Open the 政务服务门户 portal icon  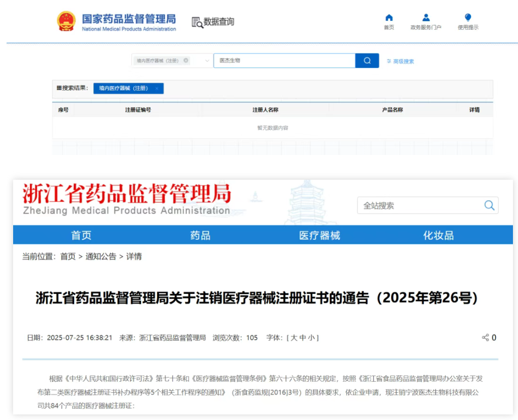[426, 18]
